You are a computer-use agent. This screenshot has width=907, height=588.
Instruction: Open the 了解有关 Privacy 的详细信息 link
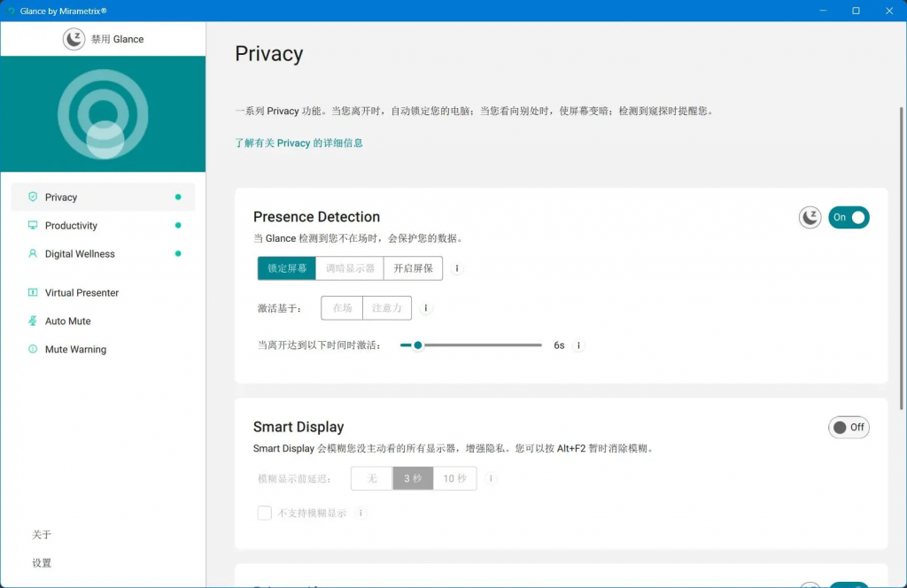pyautogui.click(x=298, y=143)
